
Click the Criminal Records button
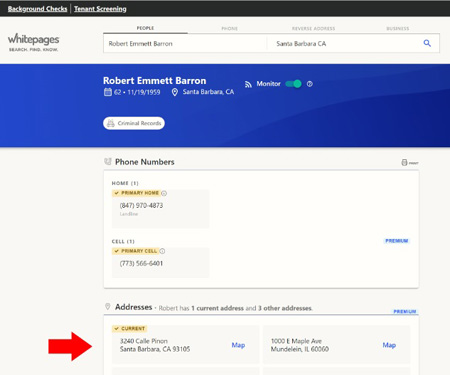click(x=134, y=123)
